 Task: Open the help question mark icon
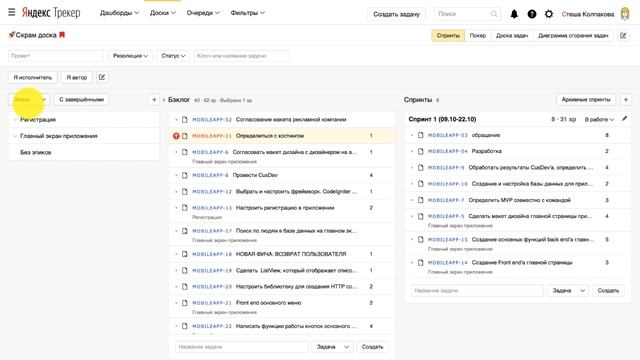pos(532,14)
